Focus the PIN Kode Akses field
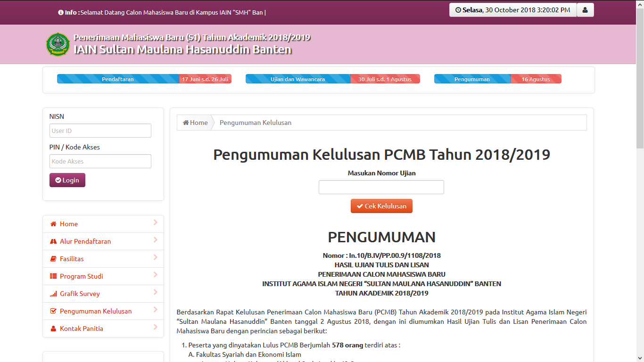This screenshot has height=362, width=644. click(100, 161)
